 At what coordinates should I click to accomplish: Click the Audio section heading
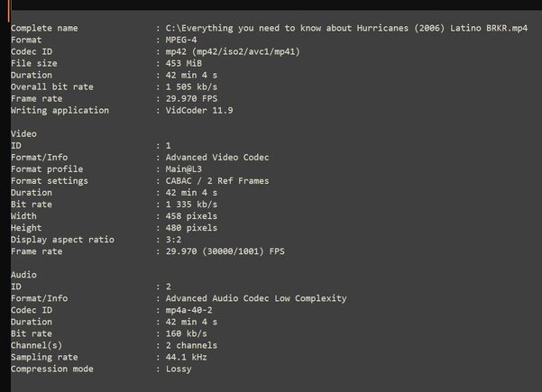pos(23,275)
